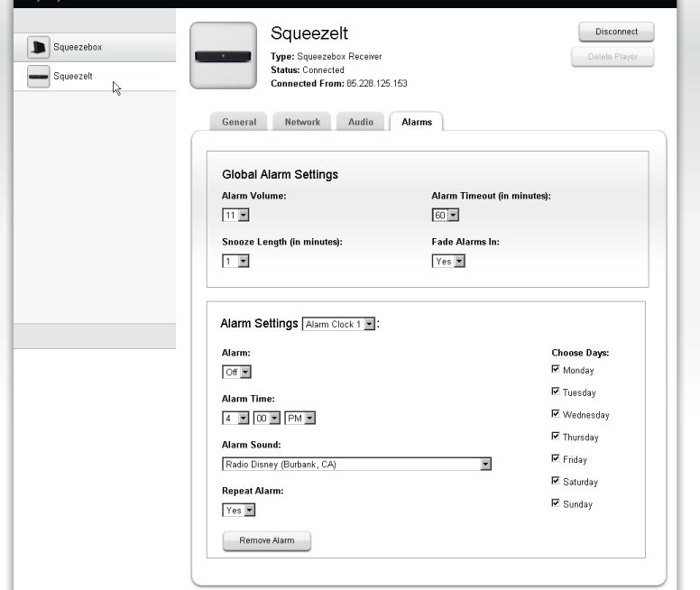The height and width of the screenshot is (590, 700).
Task: Switch to the General tab
Action: (239, 123)
